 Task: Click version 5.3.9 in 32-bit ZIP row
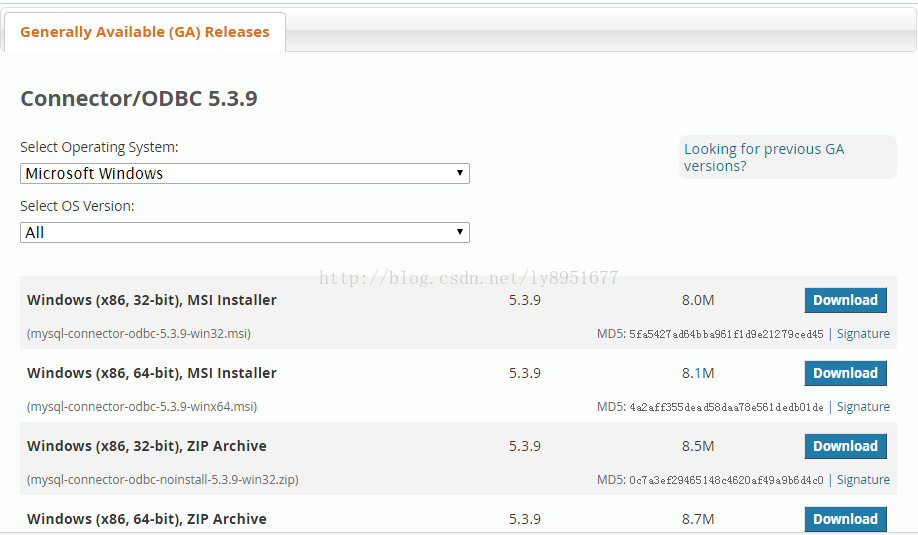[525, 446]
